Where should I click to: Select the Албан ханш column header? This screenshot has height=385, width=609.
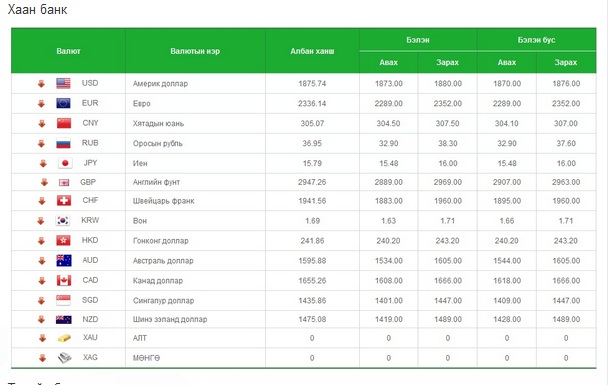click(312, 51)
